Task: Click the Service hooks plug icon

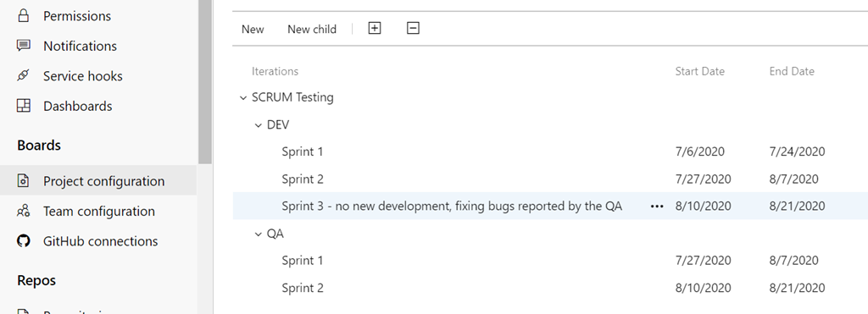Action: [x=23, y=75]
